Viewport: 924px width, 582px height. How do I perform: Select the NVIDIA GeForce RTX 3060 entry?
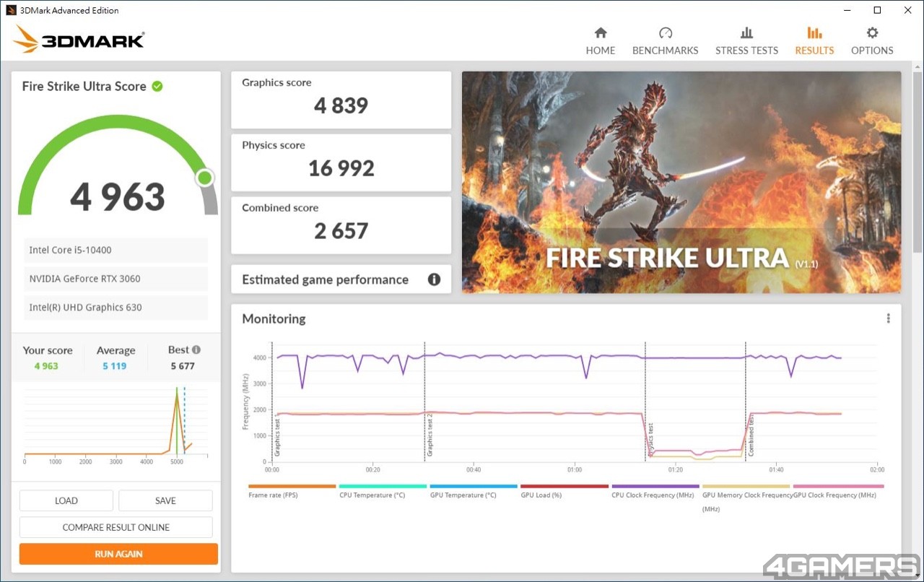(116, 279)
